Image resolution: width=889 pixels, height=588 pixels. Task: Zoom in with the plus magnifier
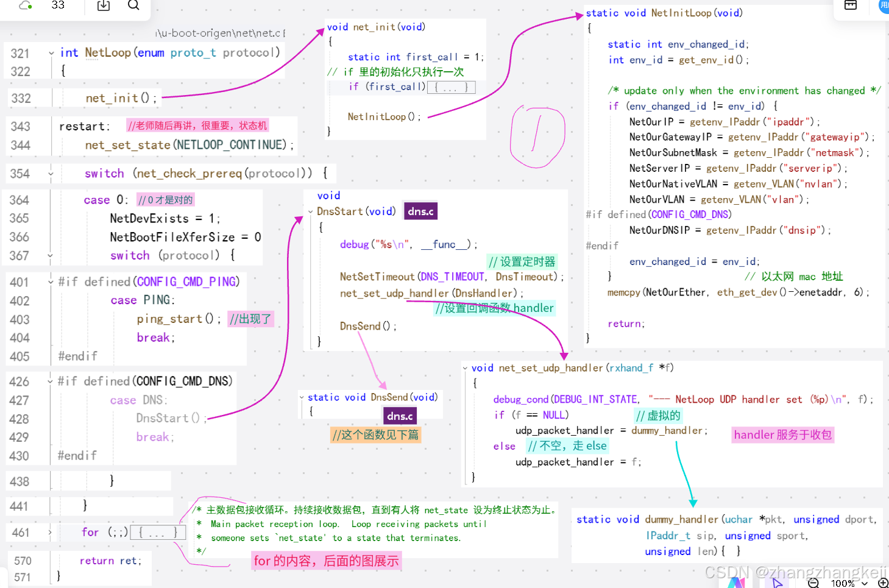[883, 583]
